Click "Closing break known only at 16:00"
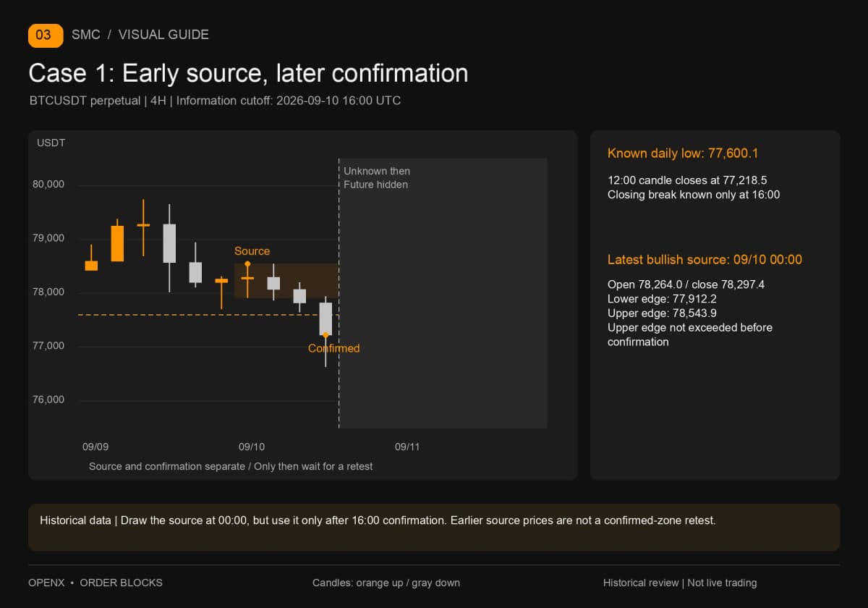 point(694,195)
